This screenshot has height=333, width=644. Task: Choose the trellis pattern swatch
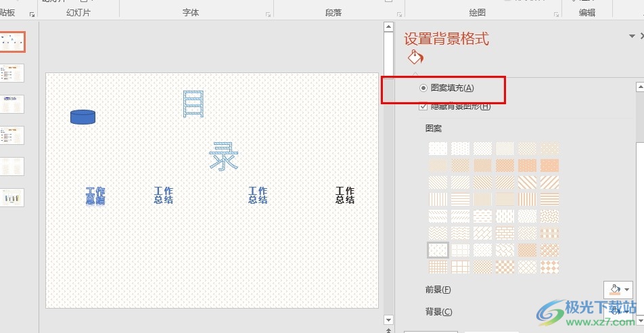click(x=528, y=250)
